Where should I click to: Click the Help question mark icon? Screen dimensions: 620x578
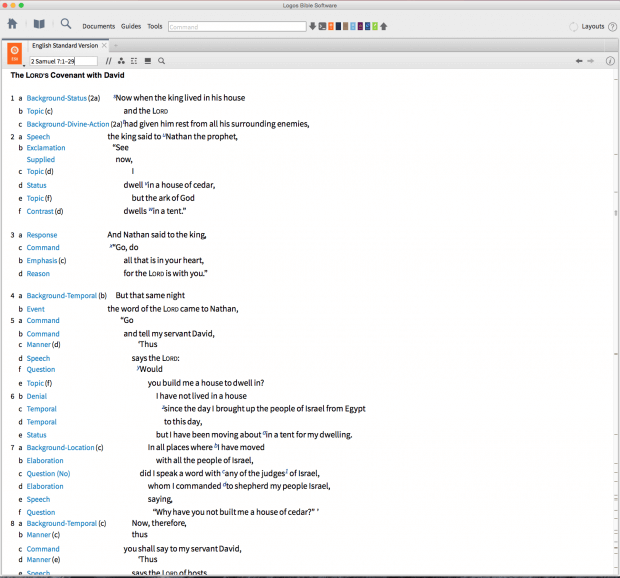[x=611, y=26]
